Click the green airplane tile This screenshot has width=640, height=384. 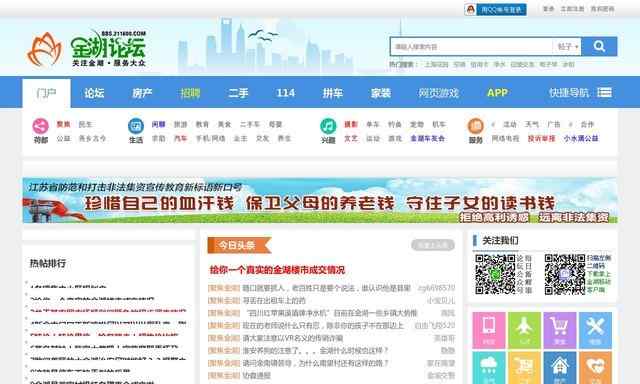pos(524,331)
